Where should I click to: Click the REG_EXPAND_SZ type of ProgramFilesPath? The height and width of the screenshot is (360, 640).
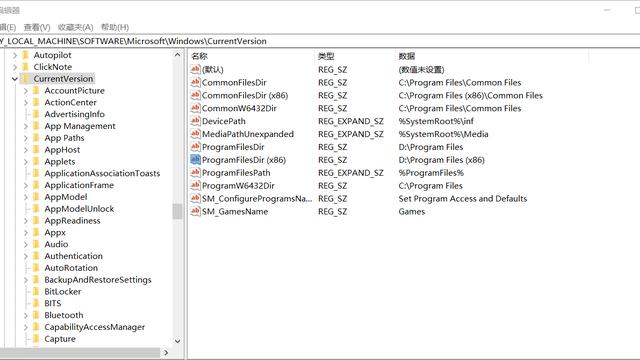click(351, 173)
